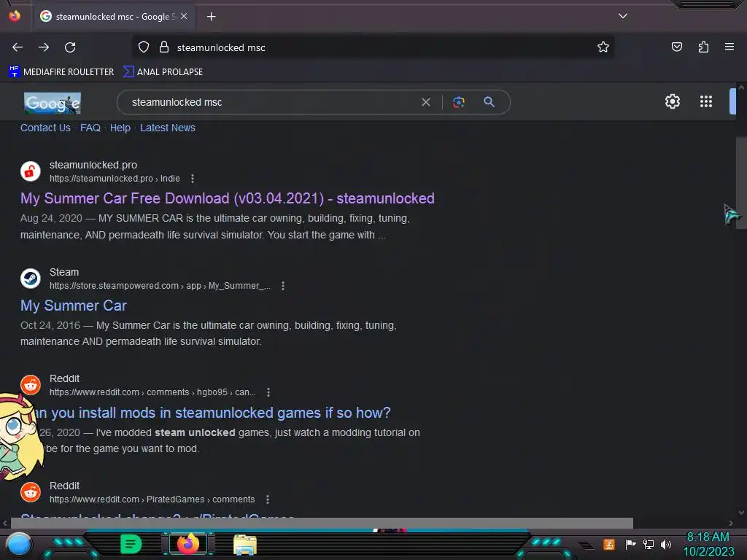The height and width of the screenshot is (560, 747).
Task: Open a new tab
Action: coord(211,17)
